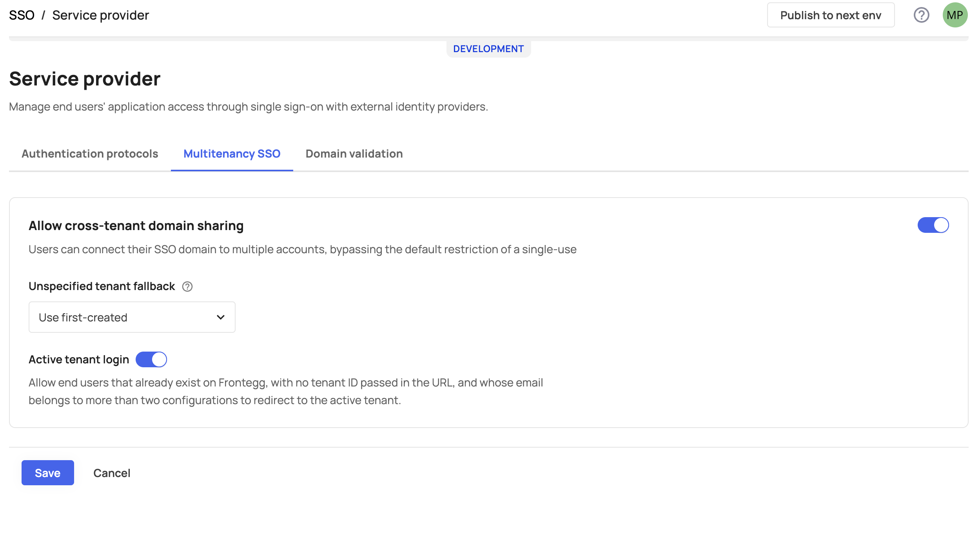Click Service provider breadcrumb item

pos(101,15)
